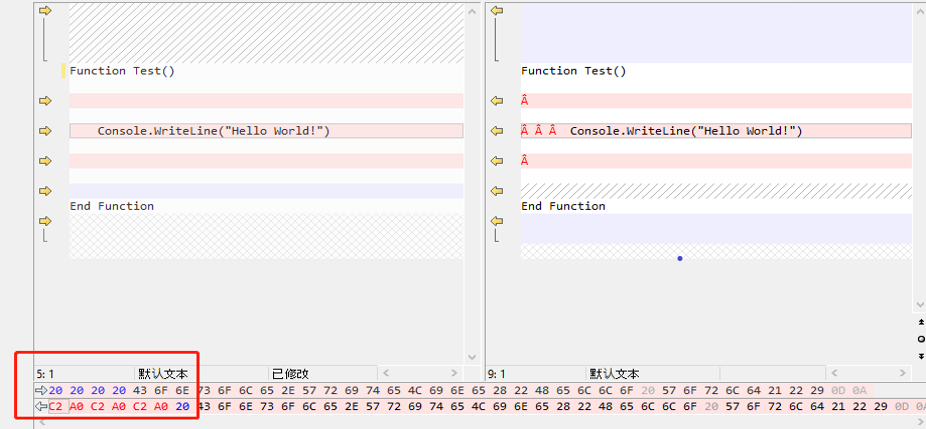
Task: Click right pane arrow beside the Â below Console.WriteLine
Action: (x=497, y=161)
